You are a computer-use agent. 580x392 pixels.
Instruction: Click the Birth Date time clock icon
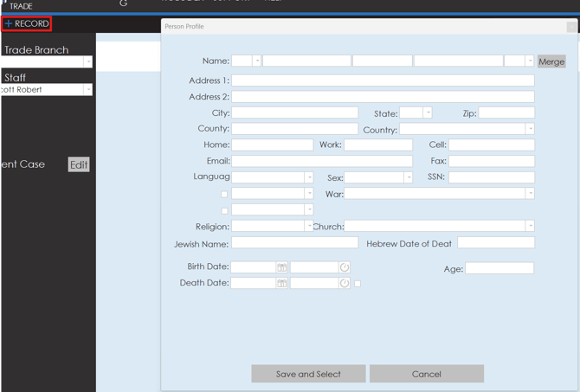click(345, 267)
